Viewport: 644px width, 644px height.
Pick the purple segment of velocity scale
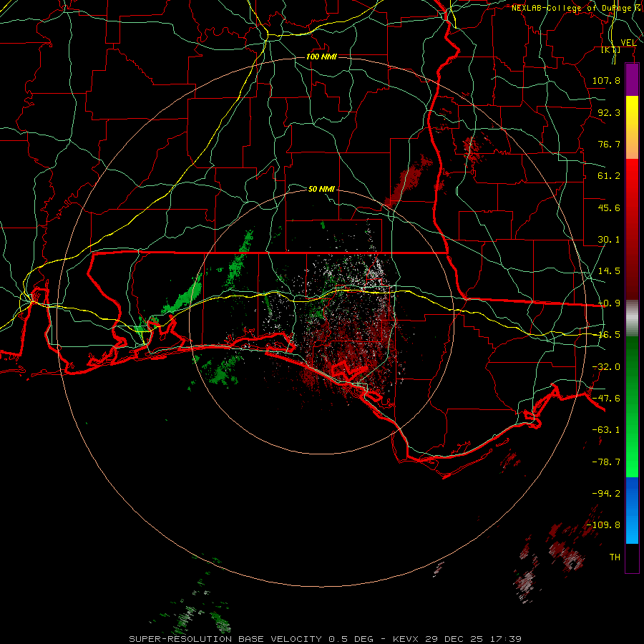632,79
